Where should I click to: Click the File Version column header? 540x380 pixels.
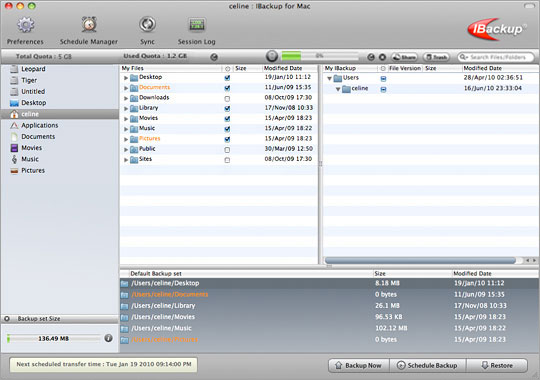(x=405, y=68)
